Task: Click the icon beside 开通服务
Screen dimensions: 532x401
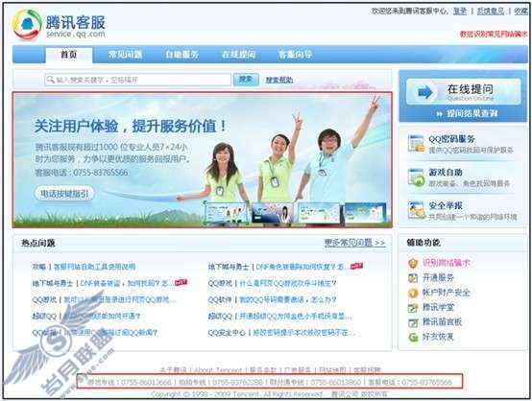Action: point(413,278)
